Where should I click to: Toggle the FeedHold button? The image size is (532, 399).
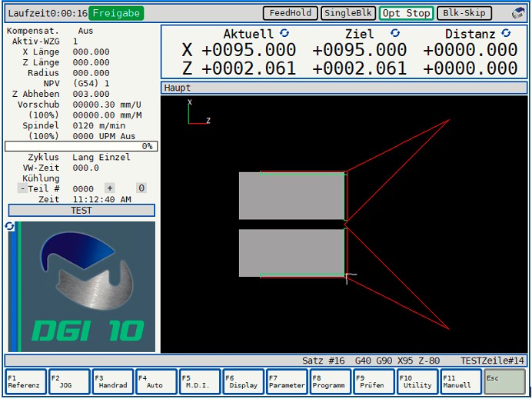291,13
